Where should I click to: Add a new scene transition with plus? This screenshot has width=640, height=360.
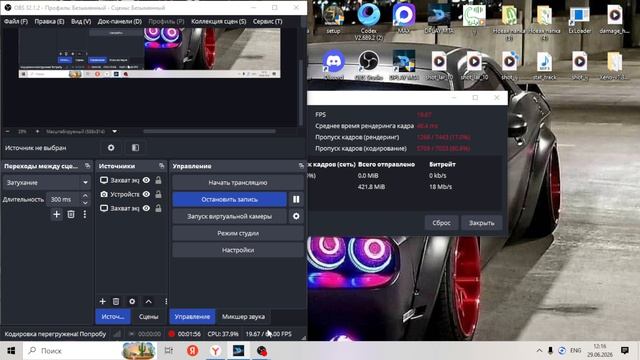point(56,214)
